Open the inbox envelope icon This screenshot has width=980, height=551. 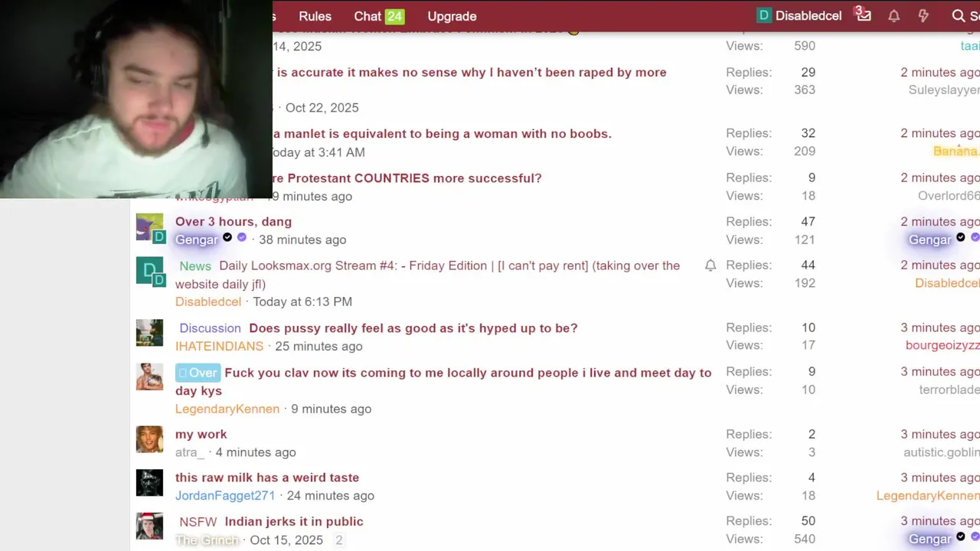click(864, 15)
